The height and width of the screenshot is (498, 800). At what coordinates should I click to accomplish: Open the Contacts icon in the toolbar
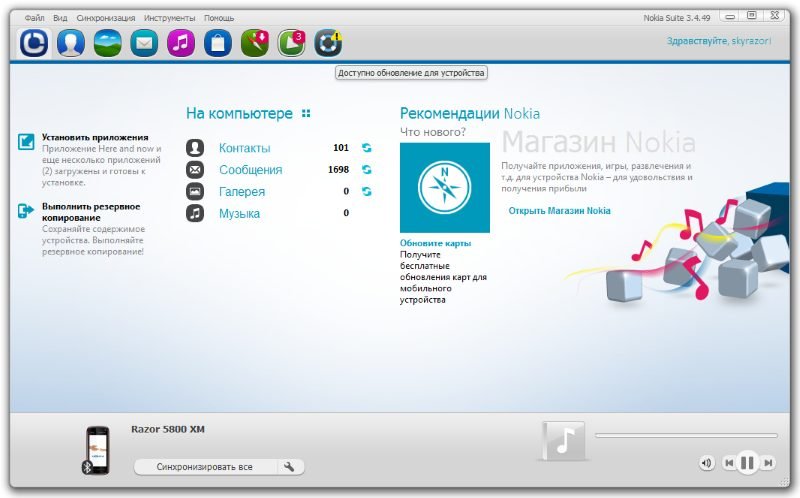coord(70,43)
